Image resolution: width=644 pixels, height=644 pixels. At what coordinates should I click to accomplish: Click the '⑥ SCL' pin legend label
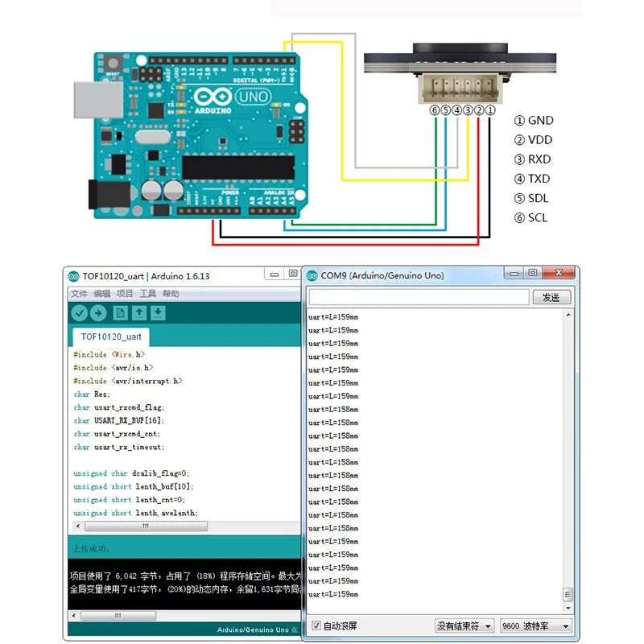531,217
